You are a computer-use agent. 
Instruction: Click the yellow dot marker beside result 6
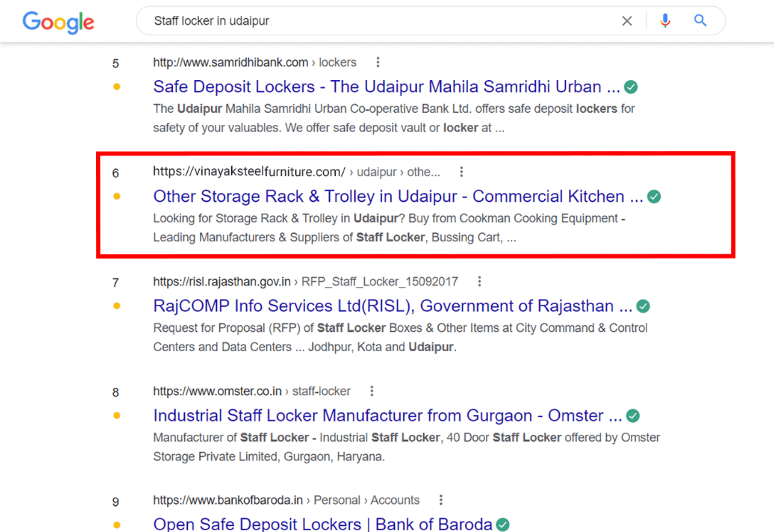[117, 196]
